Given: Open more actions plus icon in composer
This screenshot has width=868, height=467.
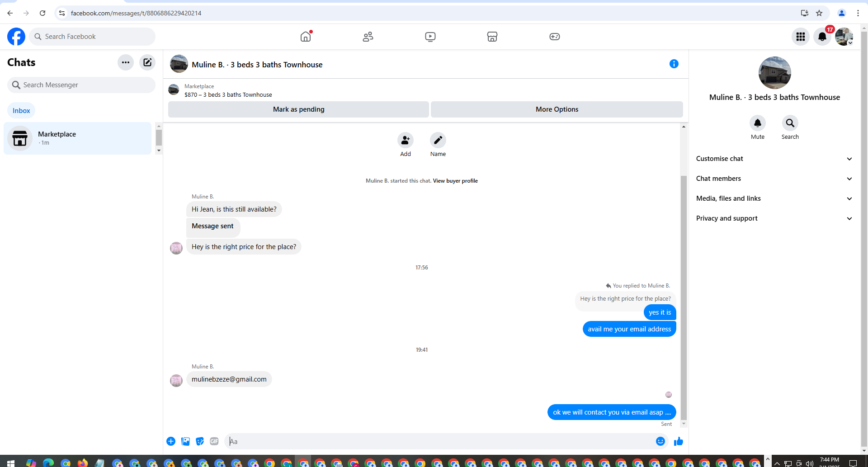Looking at the screenshot, I should [171, 441].
